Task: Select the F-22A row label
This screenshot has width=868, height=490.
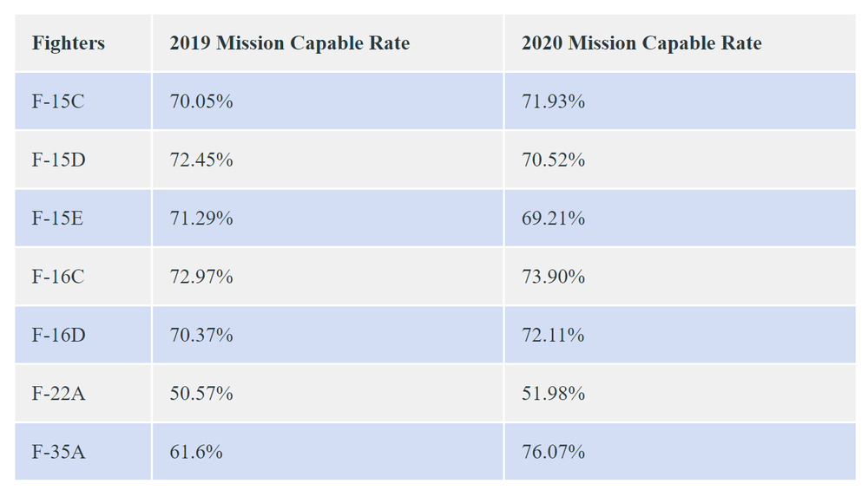Action: [59, 394]
